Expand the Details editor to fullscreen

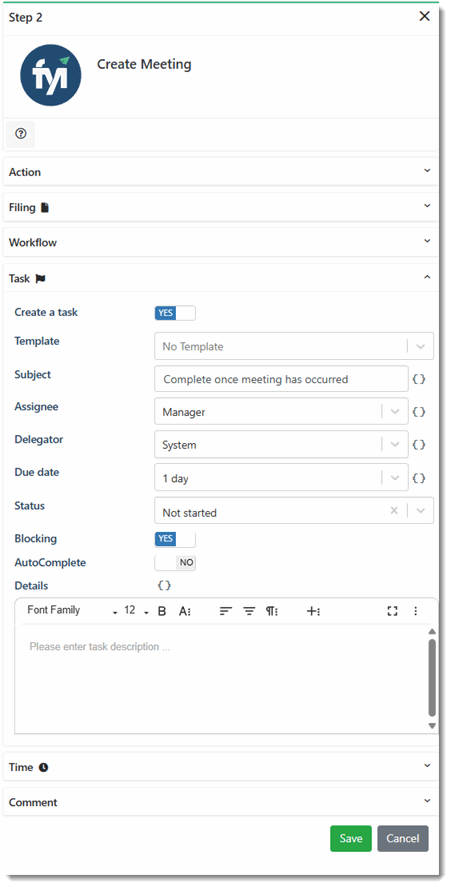(393, 611)
